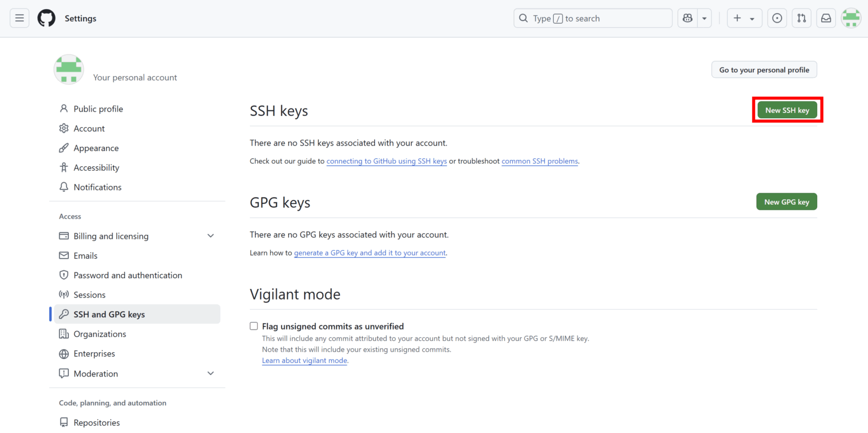
Task: Expand the Billing and licensing section
Action: coord(210,236)
